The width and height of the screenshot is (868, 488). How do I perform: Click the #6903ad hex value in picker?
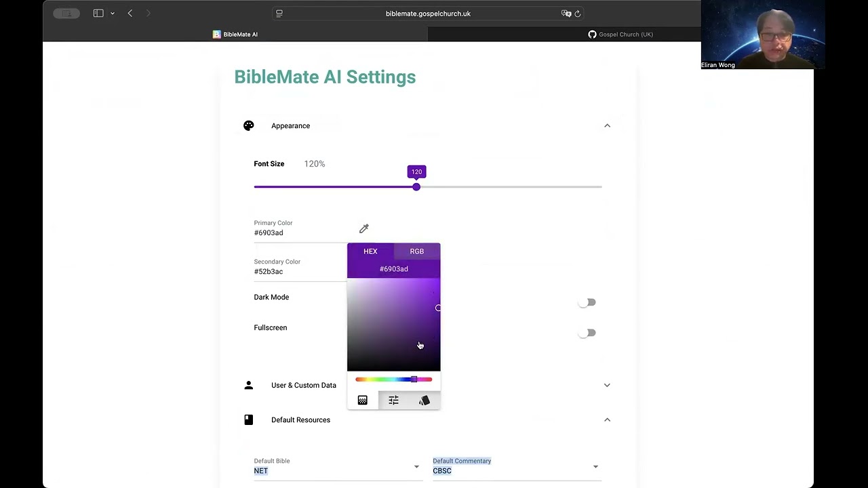[394, 269]
